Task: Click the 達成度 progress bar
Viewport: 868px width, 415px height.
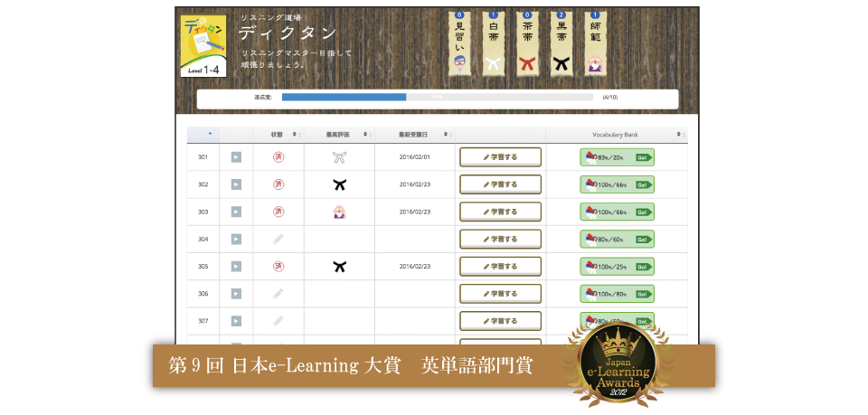Action: [x=438, y=98]
